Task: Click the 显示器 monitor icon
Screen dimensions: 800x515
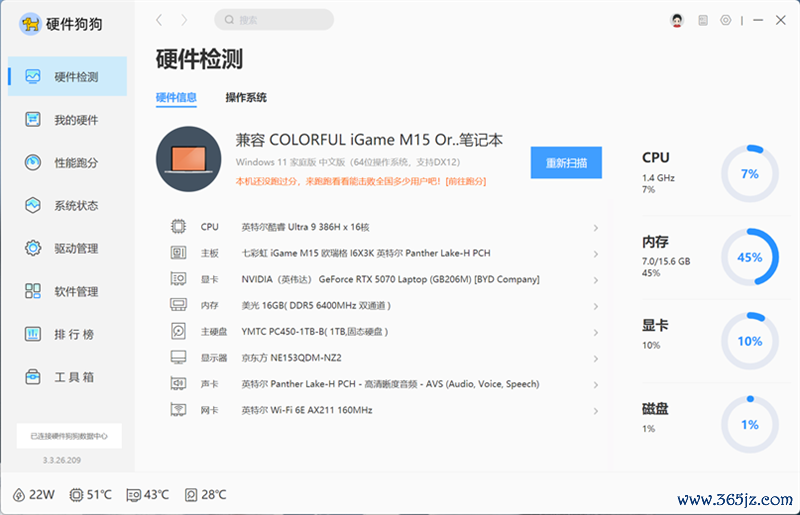Action: (178, 357)
